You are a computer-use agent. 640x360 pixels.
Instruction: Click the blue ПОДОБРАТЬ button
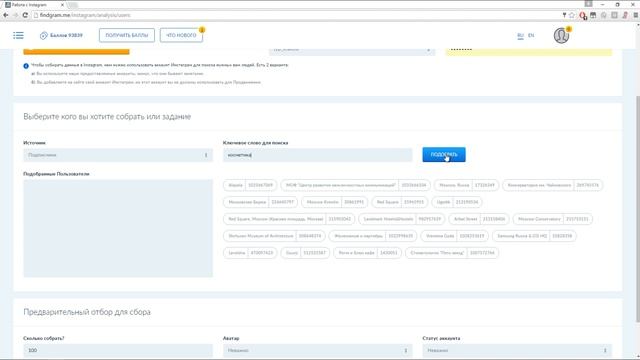click(444, 154)
